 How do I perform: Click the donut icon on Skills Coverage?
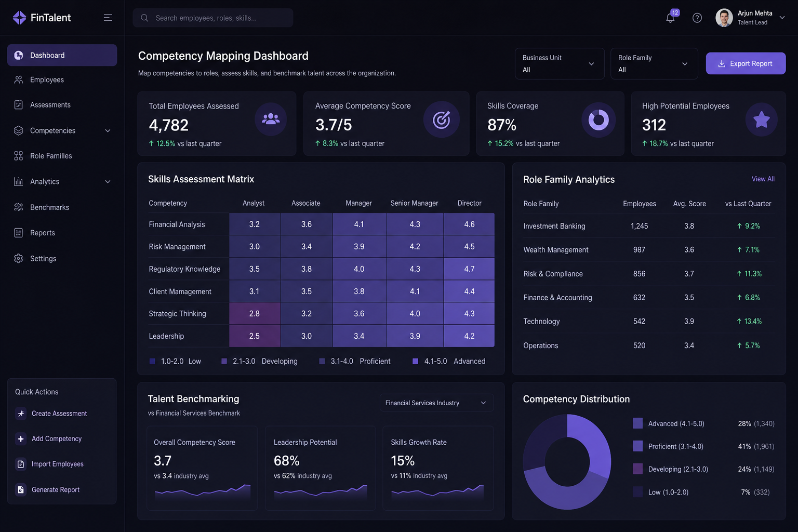pyautogui.click(x=598, y=120)
